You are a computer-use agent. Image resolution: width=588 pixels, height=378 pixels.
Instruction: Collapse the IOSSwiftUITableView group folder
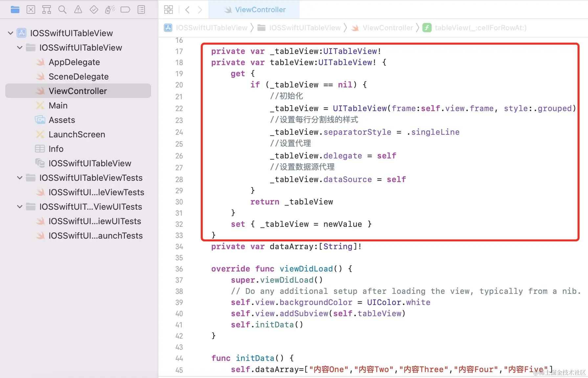click(20, 48)
